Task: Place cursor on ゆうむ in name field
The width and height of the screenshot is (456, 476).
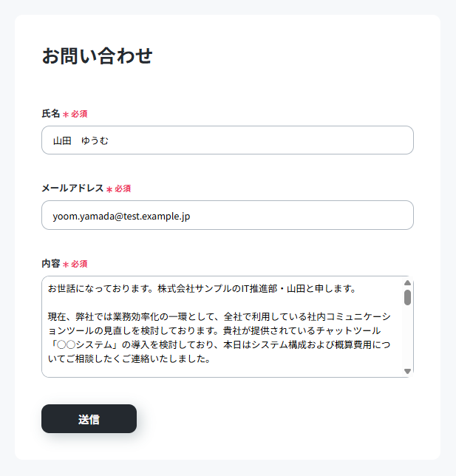Action: (95, 141)
